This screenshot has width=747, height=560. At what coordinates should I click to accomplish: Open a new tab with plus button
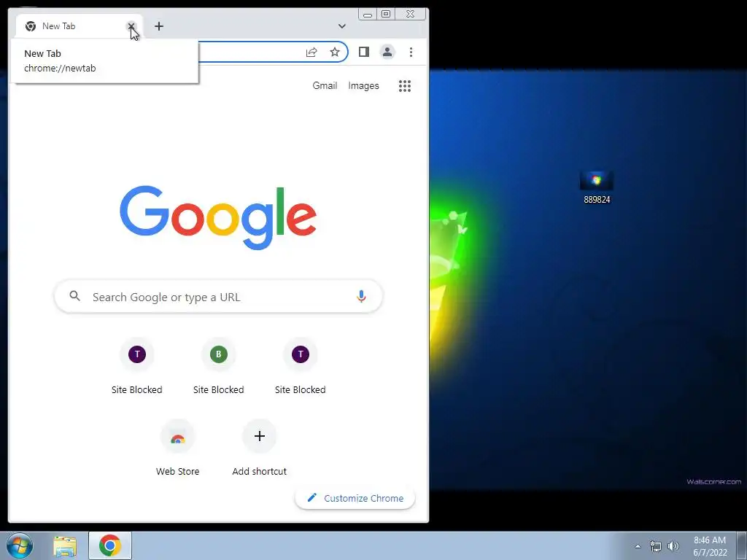point(159,26)
